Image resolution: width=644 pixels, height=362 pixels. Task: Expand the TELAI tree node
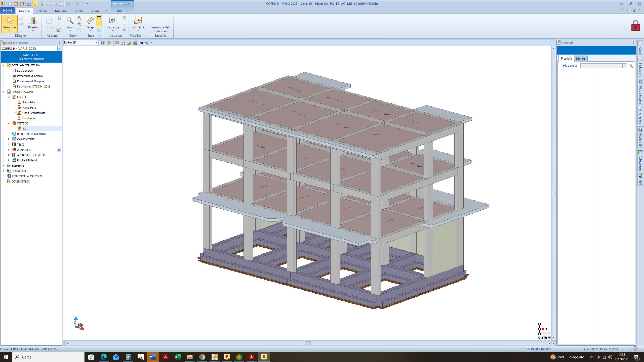tap(9, 145)
